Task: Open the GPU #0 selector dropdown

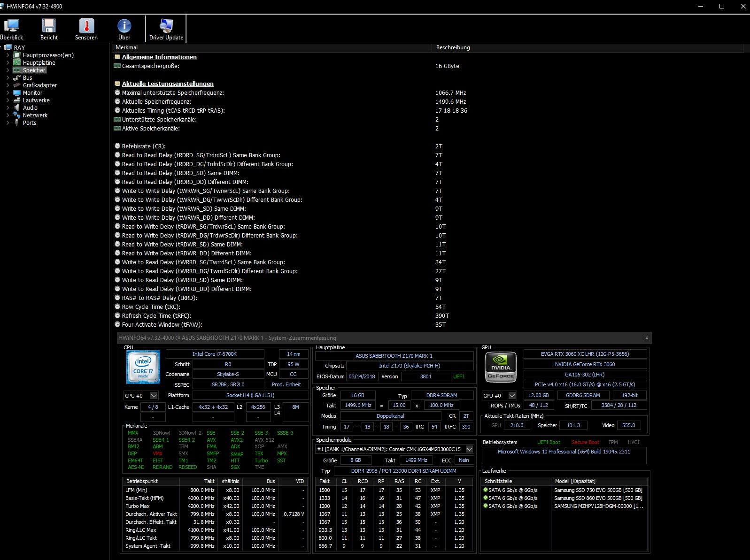Action: [x=512, y=396]
